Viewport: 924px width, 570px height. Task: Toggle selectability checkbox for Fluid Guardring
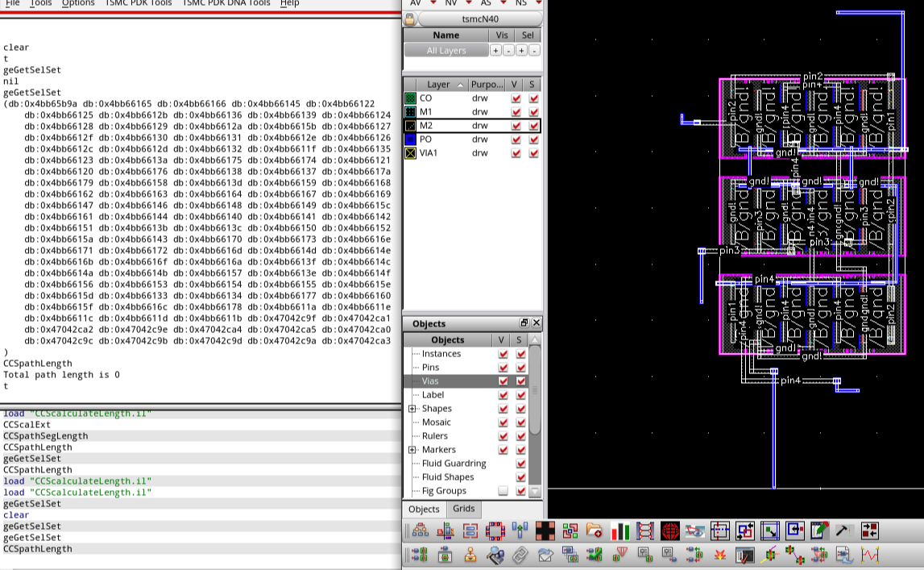pos(520,464)
